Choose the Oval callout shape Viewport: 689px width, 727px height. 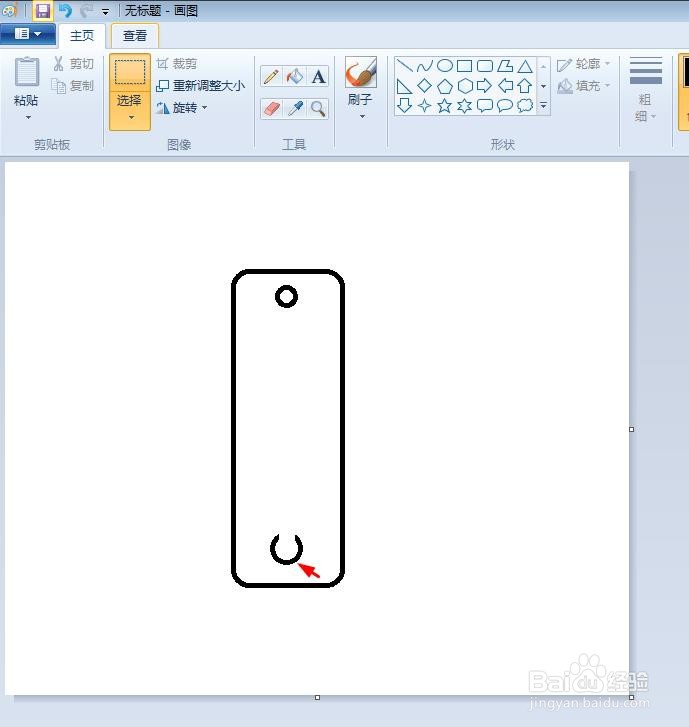[505, 106]
